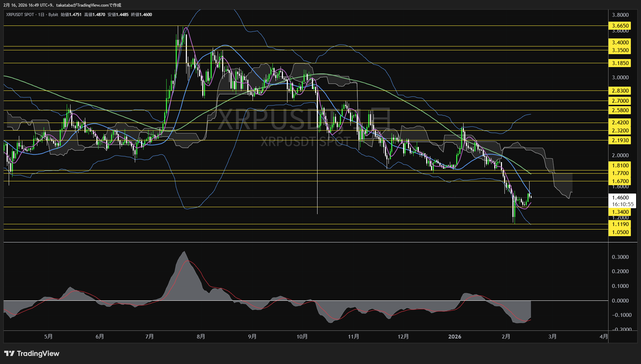Select the 1.0500 lowest price label
Viewport: 641px width, 364px height.
coord(620,232)
